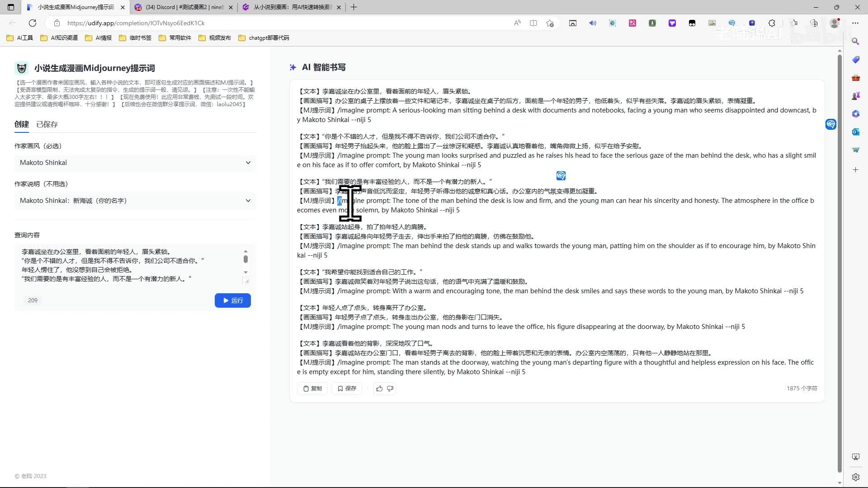868x488 pixels.
Task: Click the 保存 save button
Action: pyautogui.click(x=347, y=389)
